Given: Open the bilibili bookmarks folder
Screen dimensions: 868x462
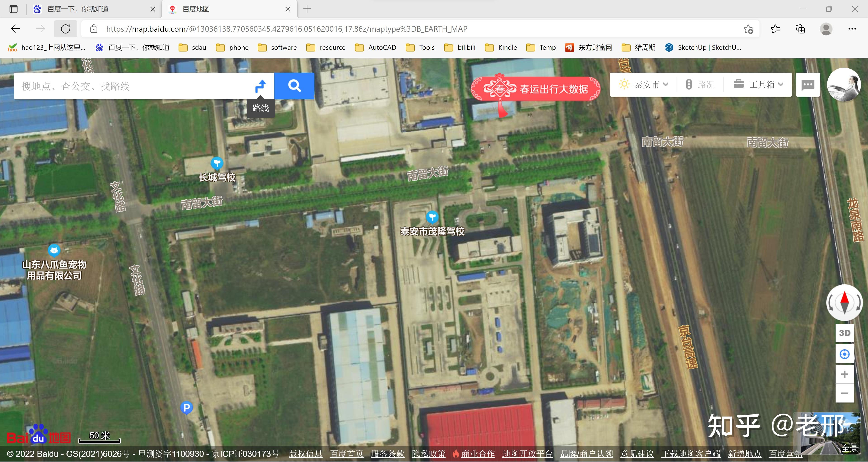Looking at the screenshot, I should click(x=460, y=48).
